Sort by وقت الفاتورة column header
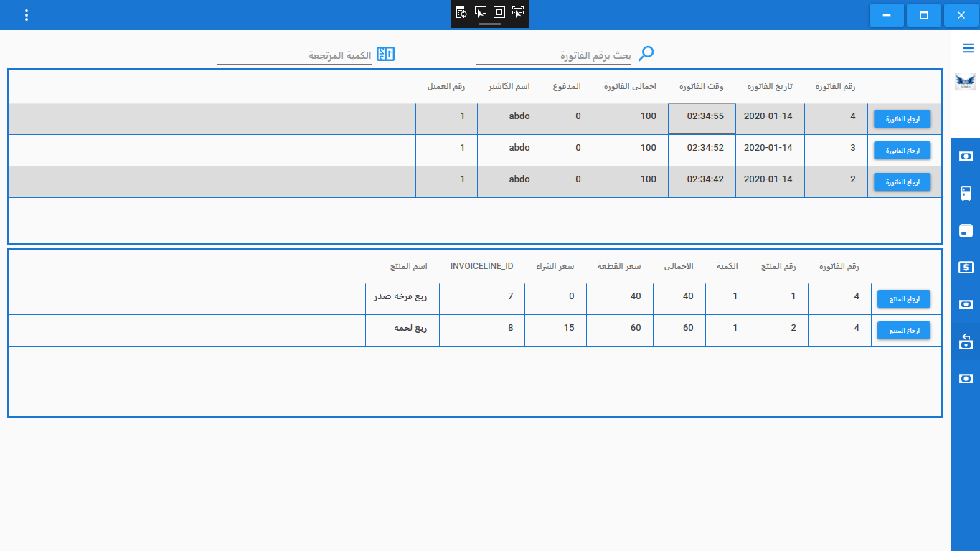Viewport: 980px width, 551px height. coord(702,87)
